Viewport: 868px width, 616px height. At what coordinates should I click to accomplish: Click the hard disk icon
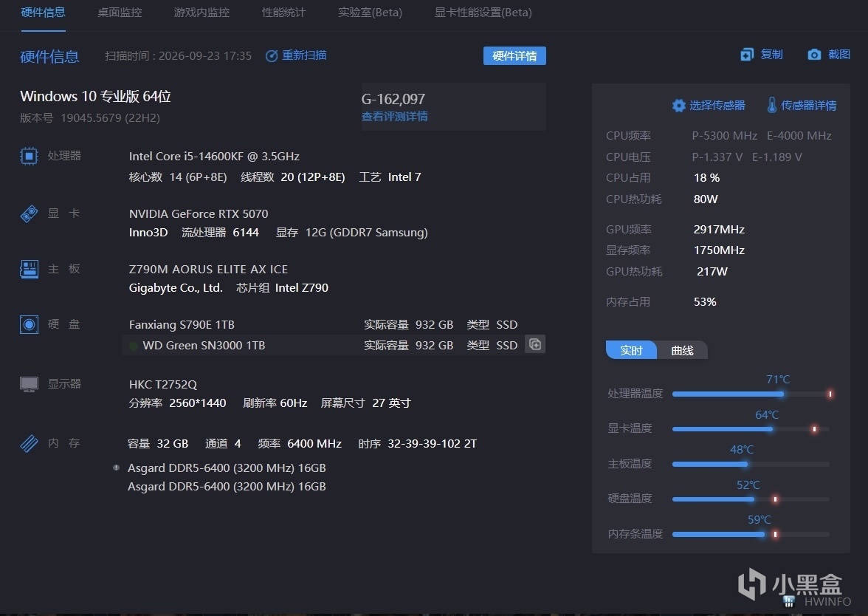point(29,325)
